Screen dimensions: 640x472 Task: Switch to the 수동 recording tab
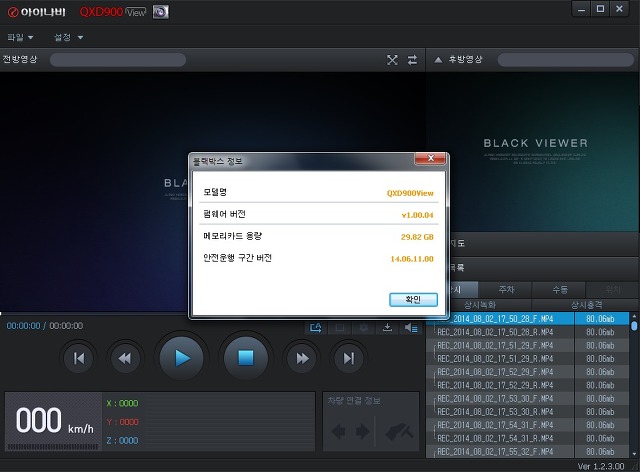(x=560, y=289)
